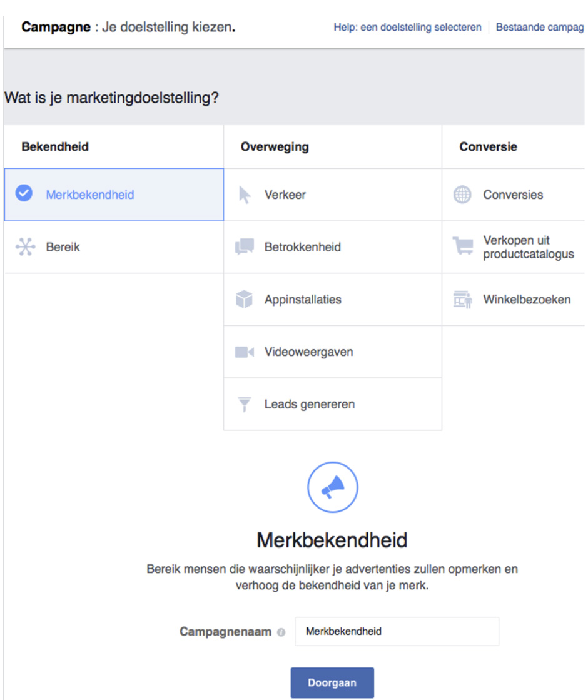The image size is (588, 700).
Task: Click the Videoweergaven camera icon
Action: [244, 352]
